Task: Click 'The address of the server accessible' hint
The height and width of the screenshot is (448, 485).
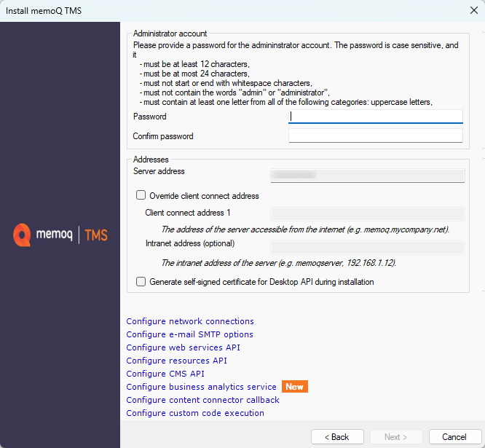Action: tap(305, 229)
